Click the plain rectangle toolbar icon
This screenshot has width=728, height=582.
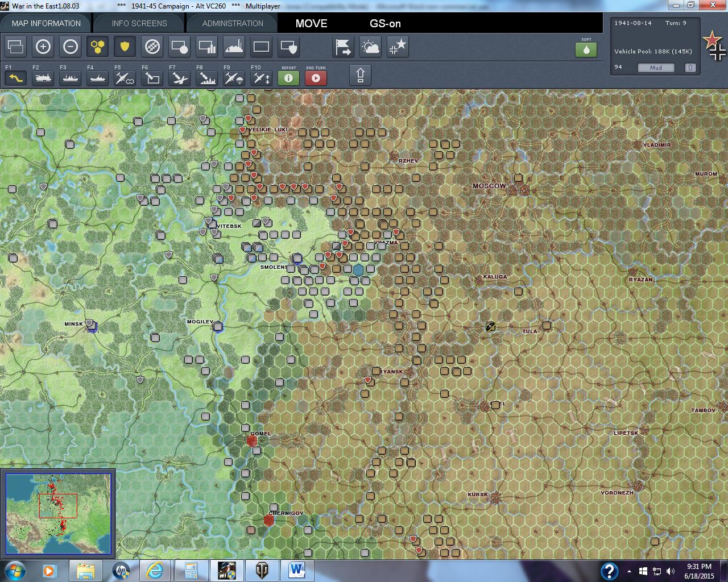(261, 47)
